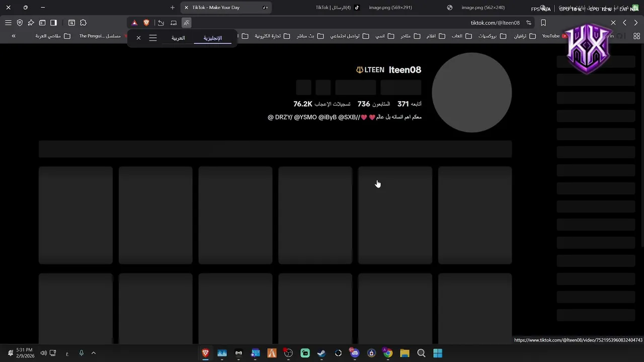644x362 pixels.
Task: Open the translate options hamburger menu
Action: click(153, 38)
